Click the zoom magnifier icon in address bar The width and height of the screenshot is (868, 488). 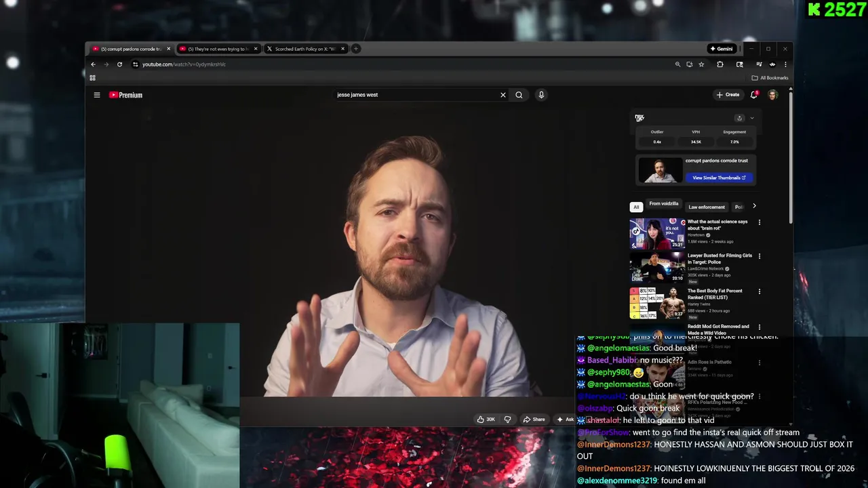tap(677, 64)
